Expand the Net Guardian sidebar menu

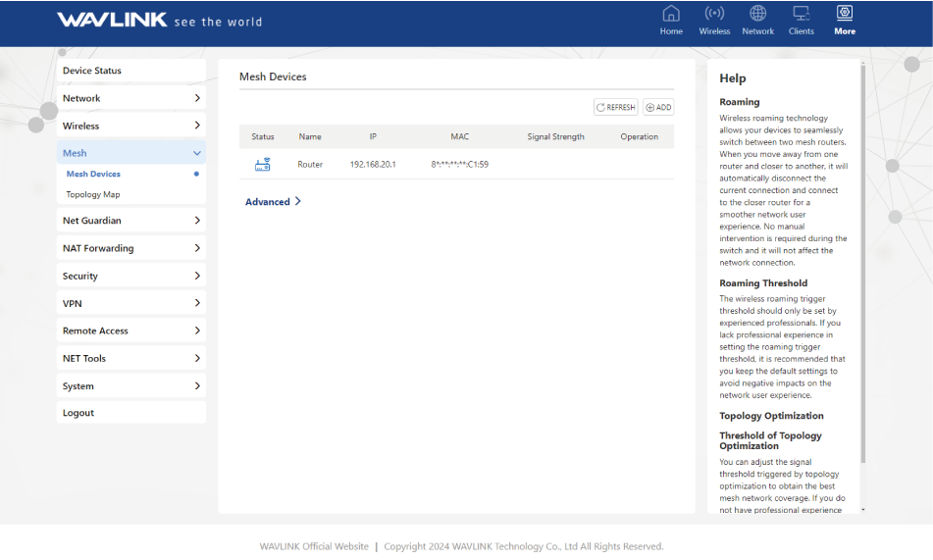[x=130, y=221]
